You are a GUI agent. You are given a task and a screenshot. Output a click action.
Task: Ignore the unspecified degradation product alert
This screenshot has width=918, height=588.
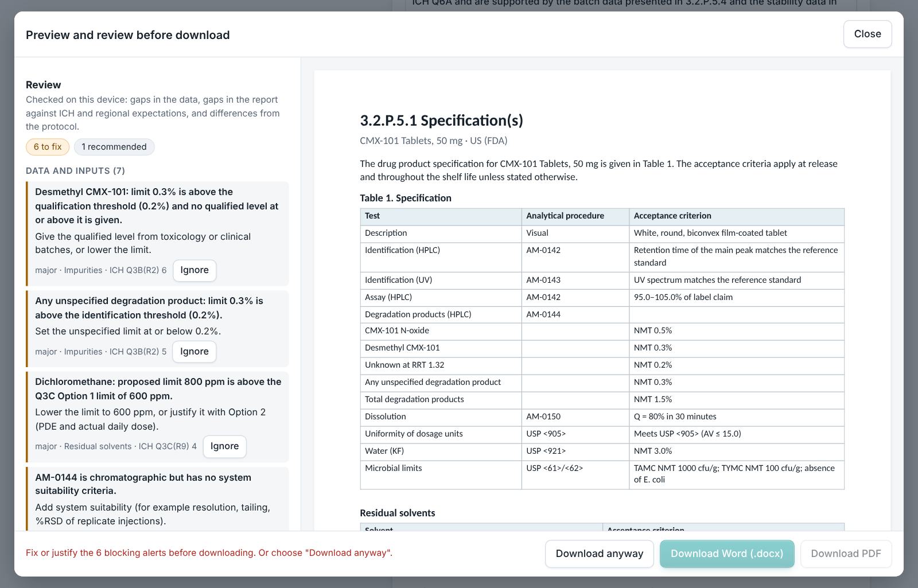(x=195, y=352)
